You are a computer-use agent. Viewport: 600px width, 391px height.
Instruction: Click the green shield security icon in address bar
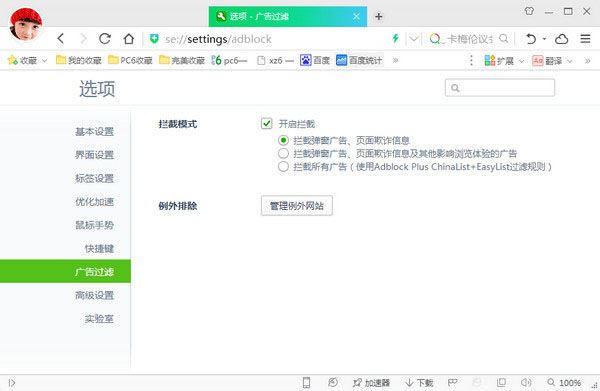pyautogui.click(x=154, y=39)
